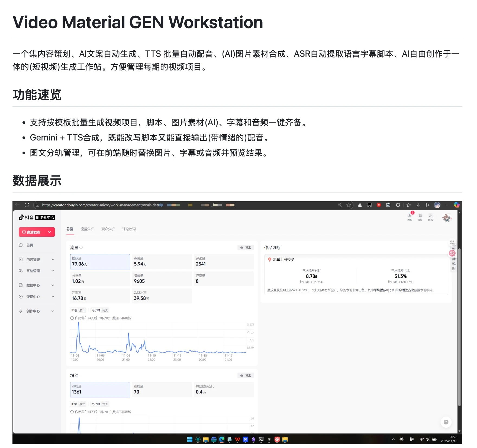
Task: Switch fans chart to 每小时 view
Action: pyautogui.click(x=96, y=404)
